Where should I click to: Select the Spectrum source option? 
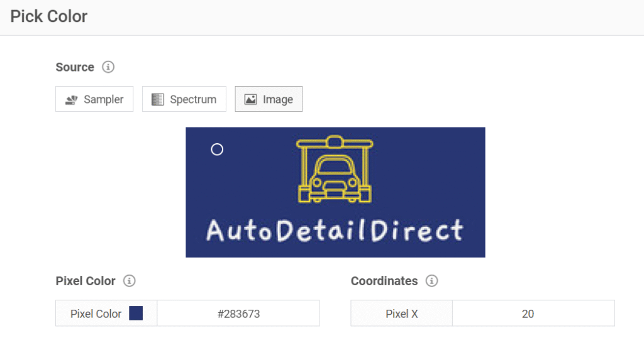tap(184, 99)
